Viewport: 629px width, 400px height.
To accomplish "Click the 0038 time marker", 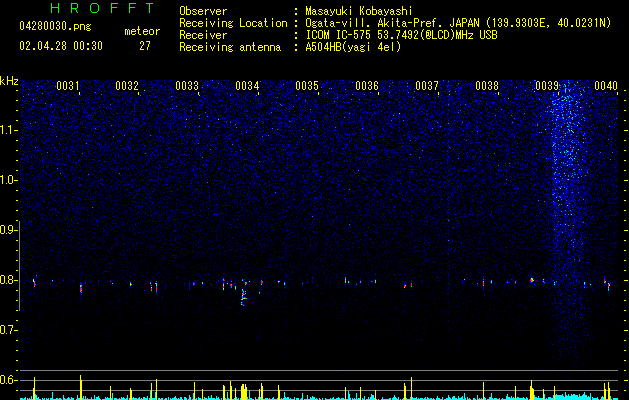I will pyautogui.click(x=487, y=86).
